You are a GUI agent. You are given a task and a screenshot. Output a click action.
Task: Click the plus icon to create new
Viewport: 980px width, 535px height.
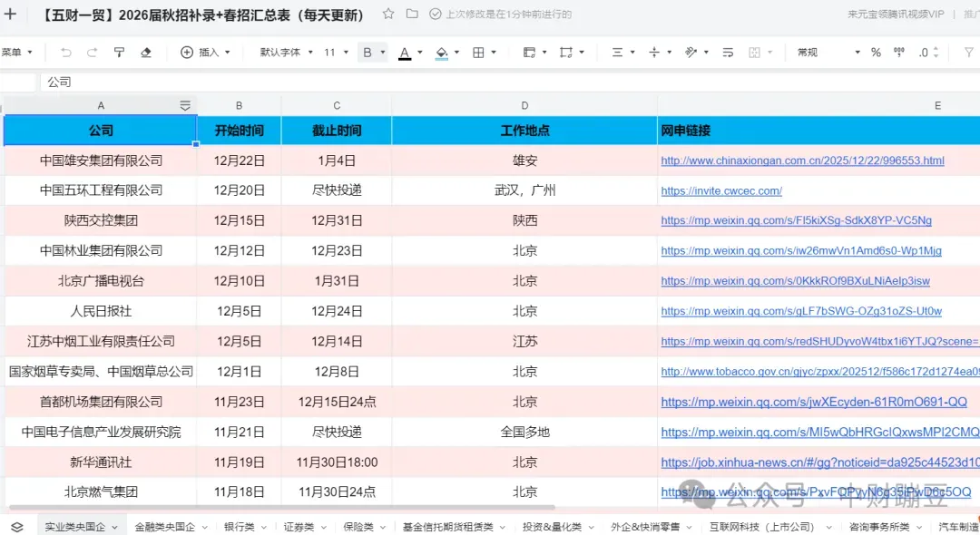[10, 14]
